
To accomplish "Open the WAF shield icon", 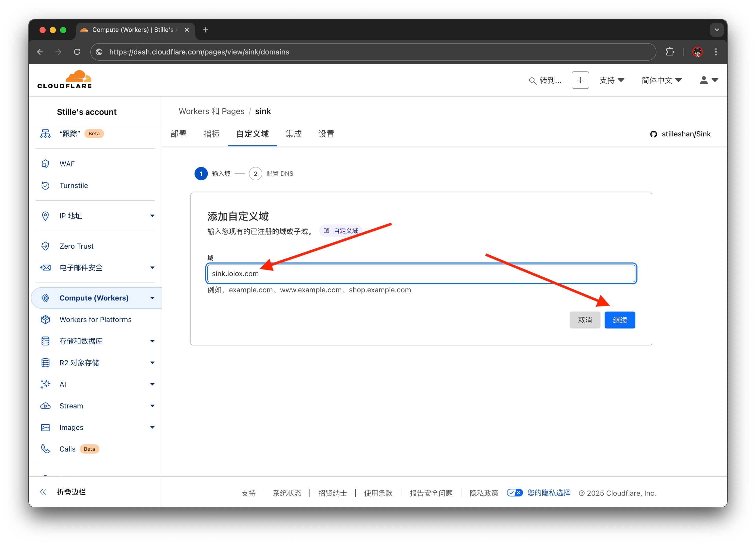I will point(45,164).
